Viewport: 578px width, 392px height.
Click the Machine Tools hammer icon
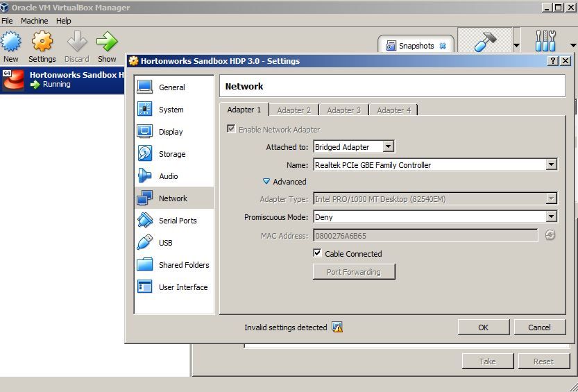coord(485,41)
